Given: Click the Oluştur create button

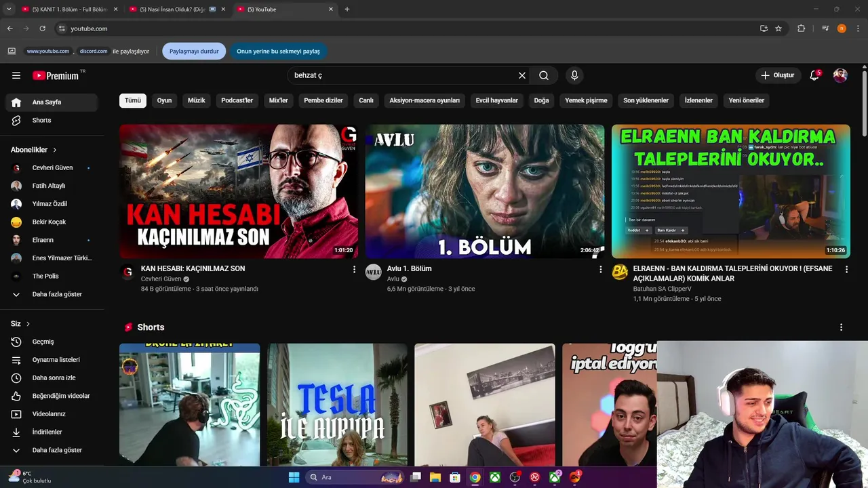Looking at the screenshot, I should (777, 75).
